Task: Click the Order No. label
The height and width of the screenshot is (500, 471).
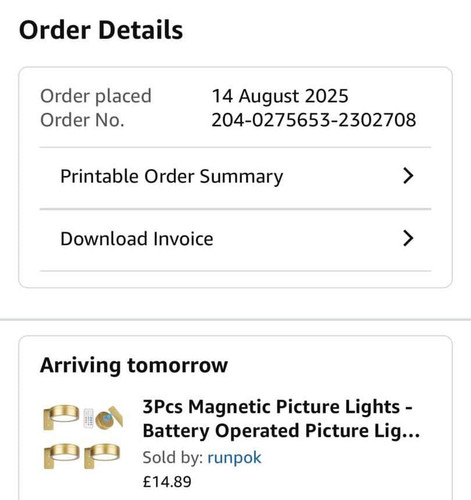Action: pos(82,120)
